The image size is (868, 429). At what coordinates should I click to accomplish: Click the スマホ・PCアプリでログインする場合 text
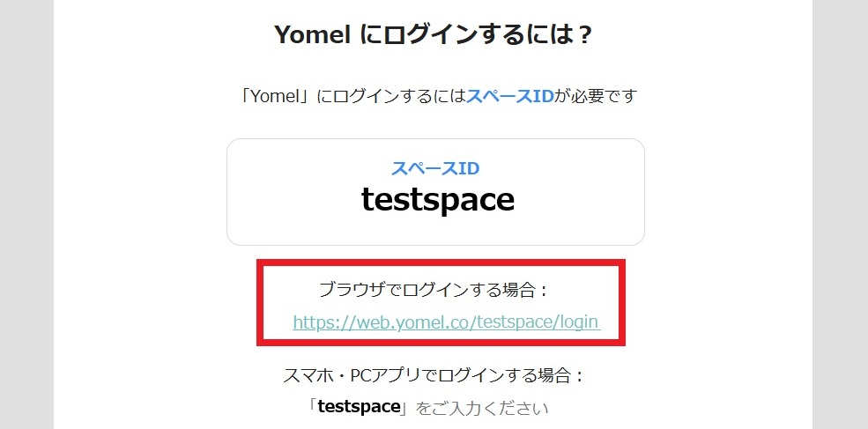pyautogui.click(x=427, y=376)
